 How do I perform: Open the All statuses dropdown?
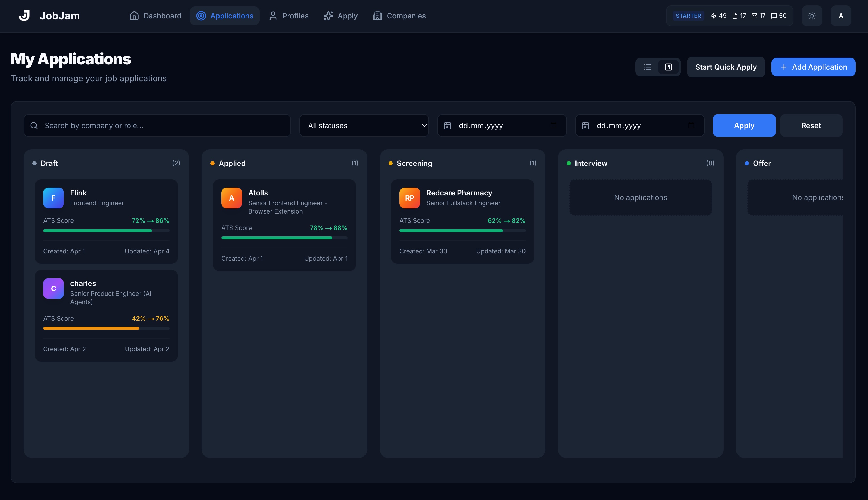tap(364, 125)
